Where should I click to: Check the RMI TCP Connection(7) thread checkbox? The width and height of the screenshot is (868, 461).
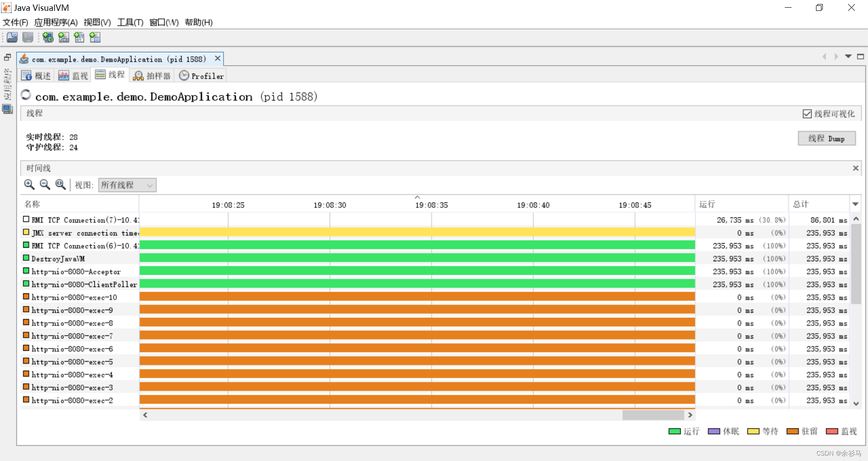(x=26, y=219)
